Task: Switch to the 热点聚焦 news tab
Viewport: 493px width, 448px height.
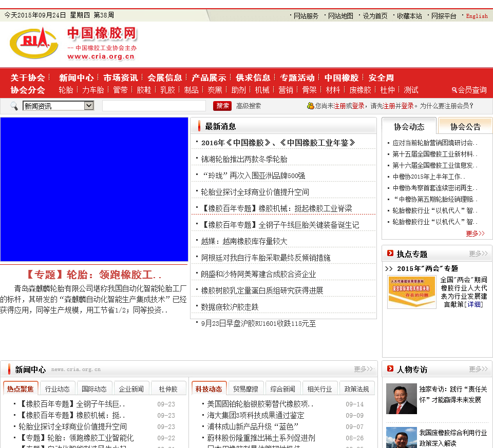Action: (x=21, y=388)
